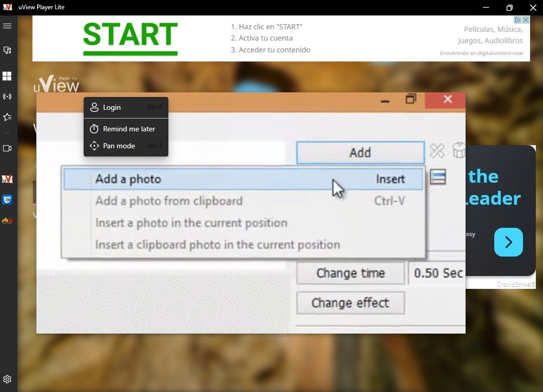Click the uView Player lite logo
The width and height of the screenshot is (543, 392).
point(56,84)
